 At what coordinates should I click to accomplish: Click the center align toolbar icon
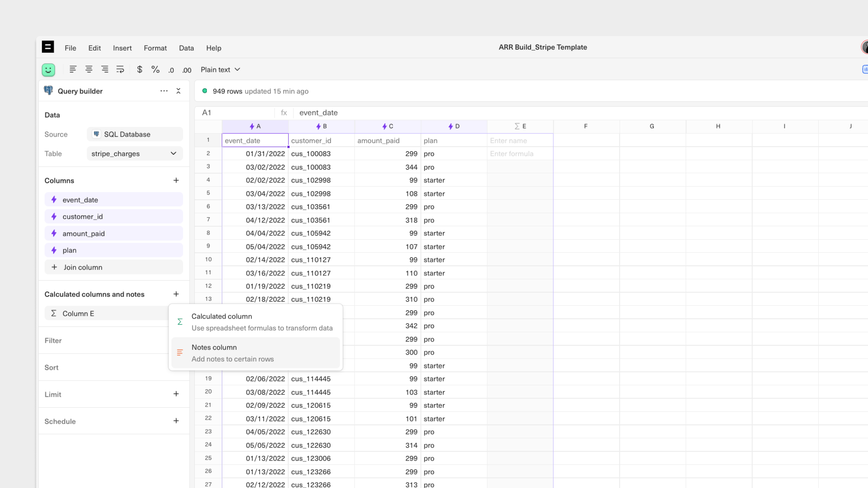[89, 69]
